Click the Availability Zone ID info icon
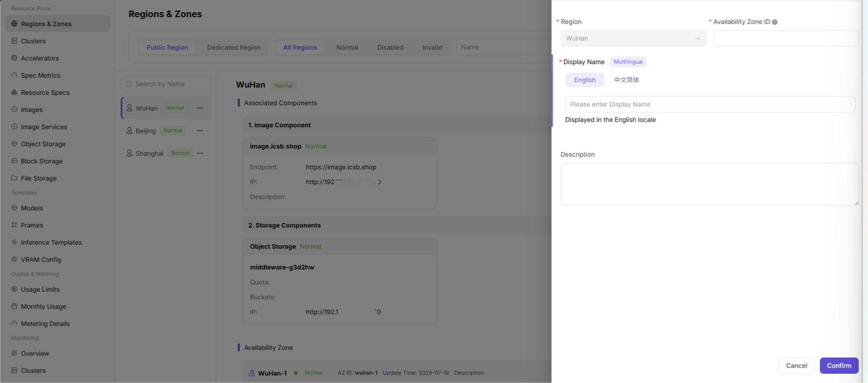The height and width of the screenshot is (383, 868). coord(775,22)
